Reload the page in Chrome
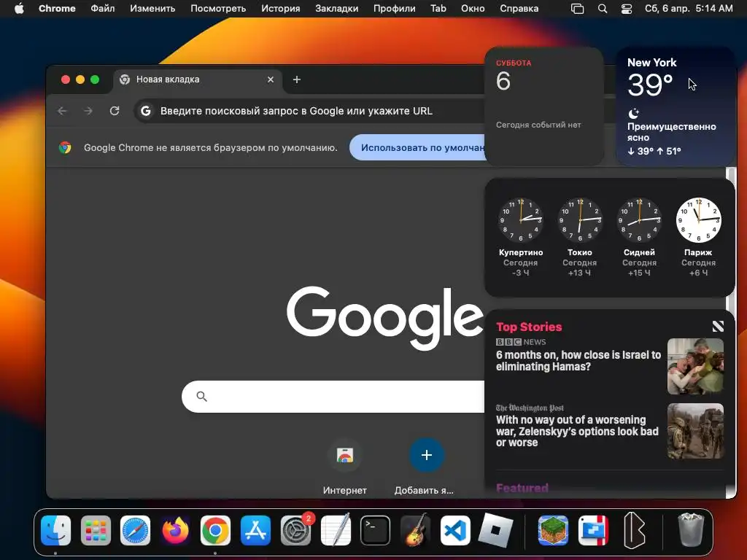Viewport: 747px width, 560px height. click(x=115, y=111)
